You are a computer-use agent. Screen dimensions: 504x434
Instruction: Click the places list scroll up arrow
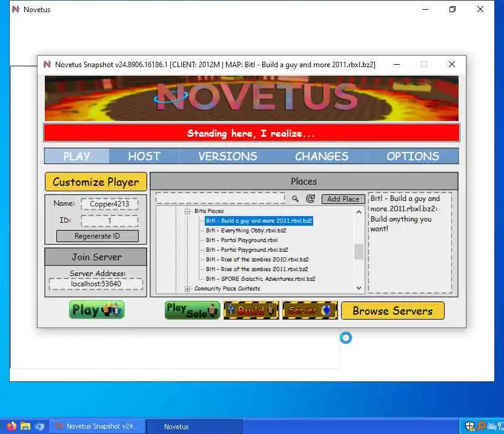coord(359,212)
